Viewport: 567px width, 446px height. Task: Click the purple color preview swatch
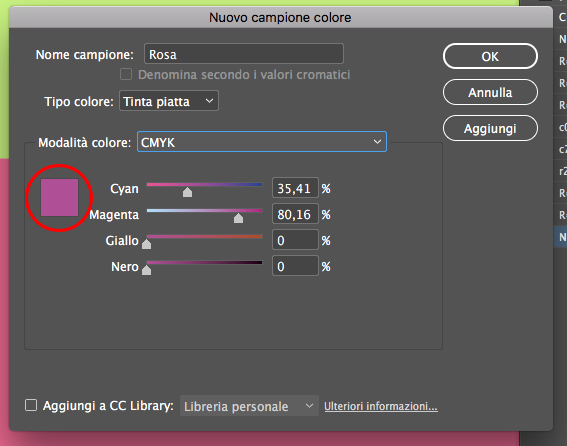pyautogui.click(x=59, y=197)
